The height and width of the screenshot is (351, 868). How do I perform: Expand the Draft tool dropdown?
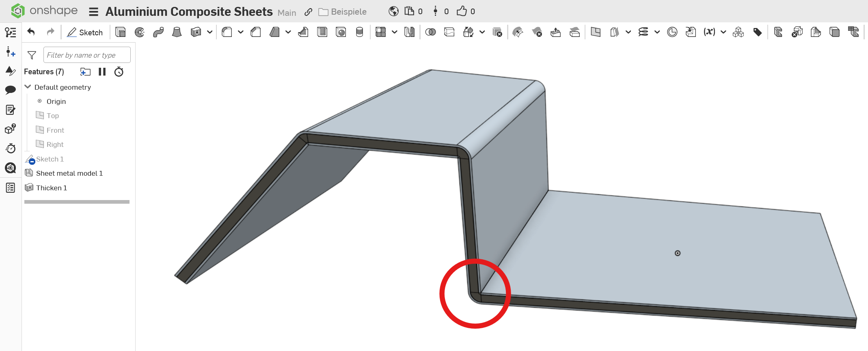(x=288, y=32)
